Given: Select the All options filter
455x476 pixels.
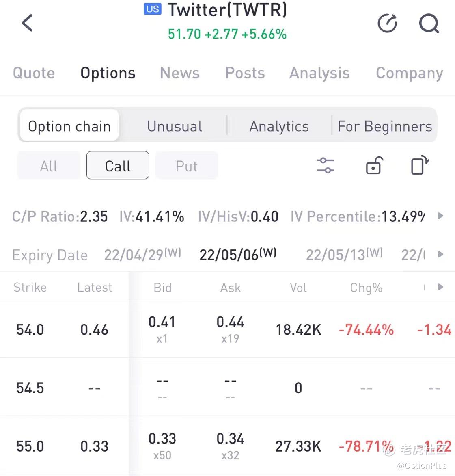Looking at the screenshot, I should (x=49, y=166).
